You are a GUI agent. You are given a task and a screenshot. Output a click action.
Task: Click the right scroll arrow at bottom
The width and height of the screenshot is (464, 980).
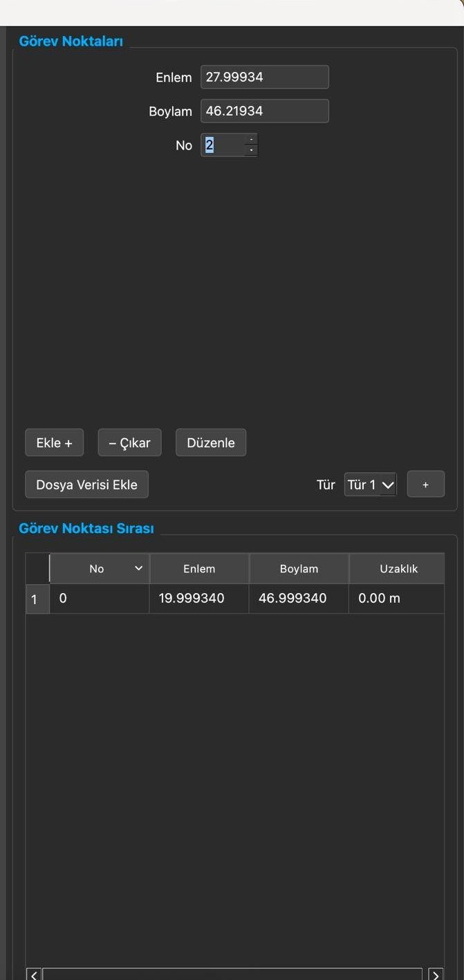[x=436, y=974]
